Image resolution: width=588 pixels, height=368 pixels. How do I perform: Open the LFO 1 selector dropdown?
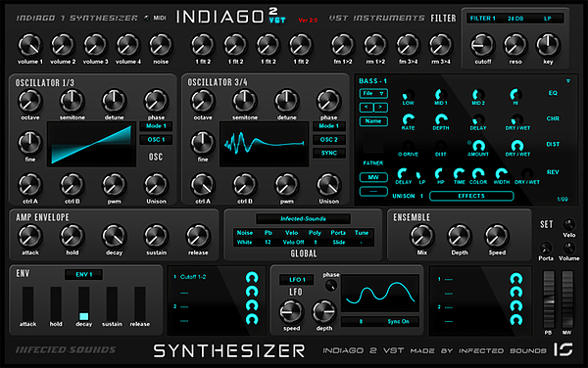point(297,280)
